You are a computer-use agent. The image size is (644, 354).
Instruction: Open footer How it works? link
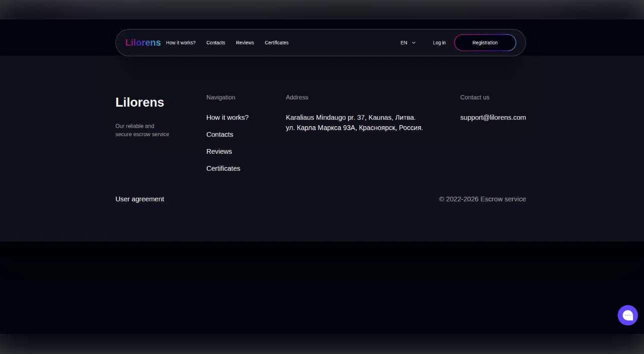227,118
